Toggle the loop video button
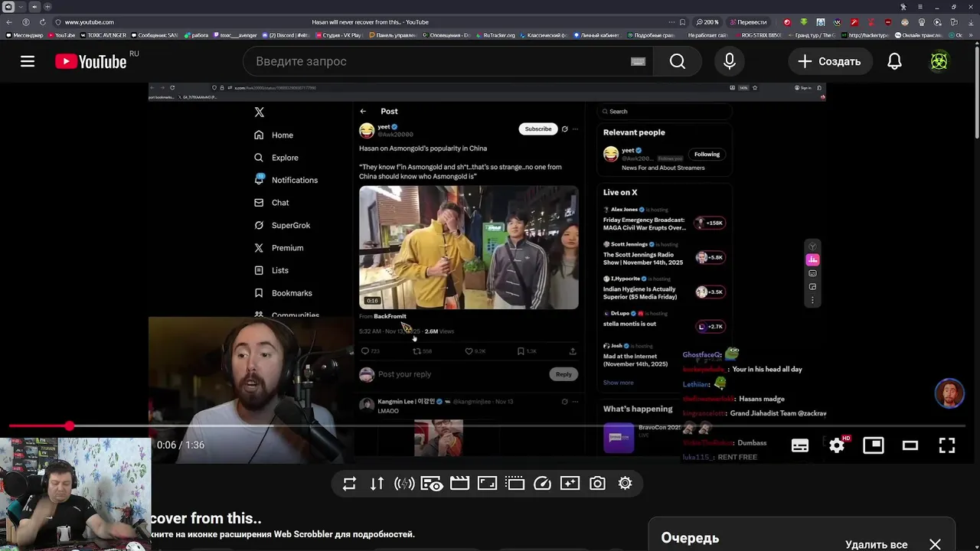 (x=349, y=484)
